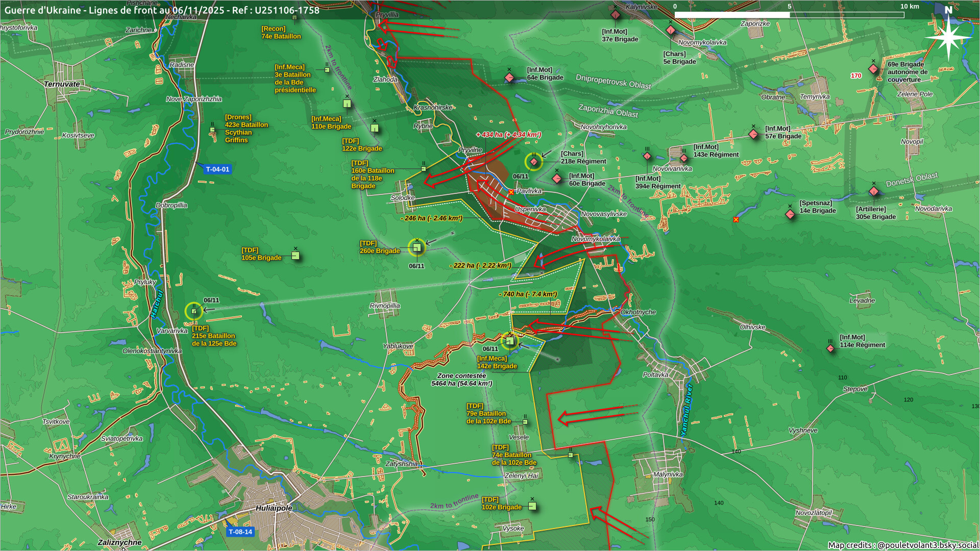
Task: Click the 57e Brigade red diamond marker
Action: pos(753,134)
